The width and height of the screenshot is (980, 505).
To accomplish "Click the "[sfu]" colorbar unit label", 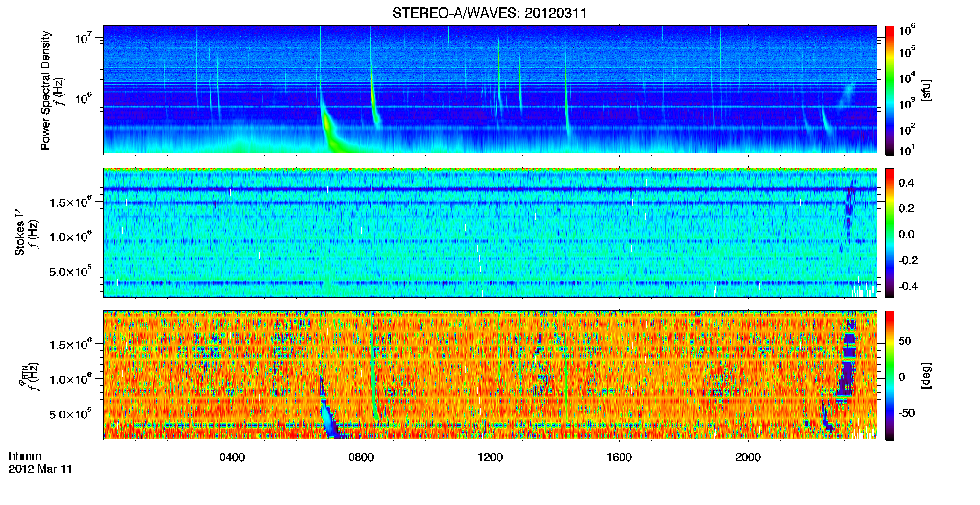I will coord(926,90).
